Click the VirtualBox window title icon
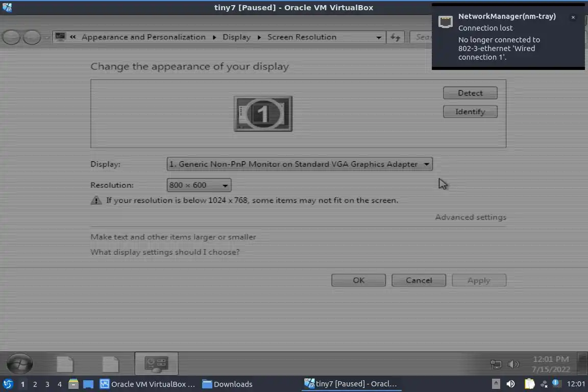 (x=7, y=7)
